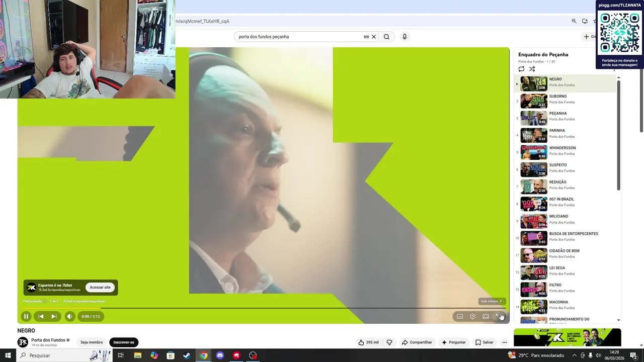This screenshot has height=362, width=644.
Task: Play REDUÇÃO from the playlist
Action: (x=565, y=187)
